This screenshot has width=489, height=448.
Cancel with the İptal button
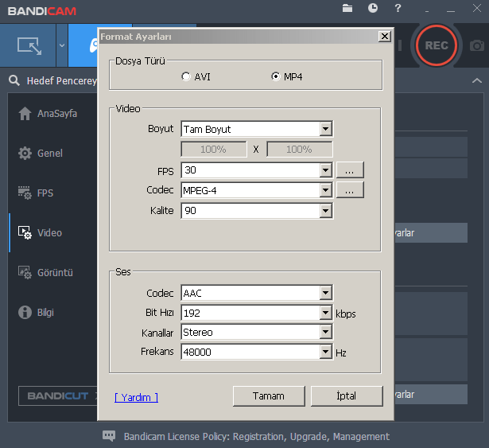(347, 395)
